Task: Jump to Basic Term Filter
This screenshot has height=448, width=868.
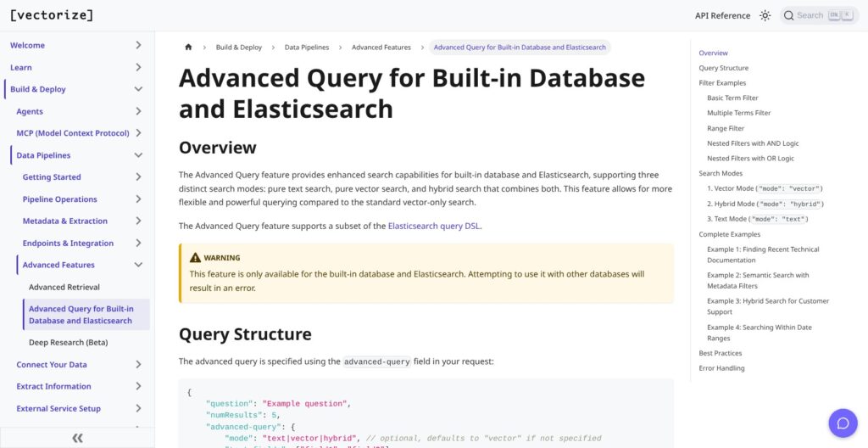Action: coord(732,98)
